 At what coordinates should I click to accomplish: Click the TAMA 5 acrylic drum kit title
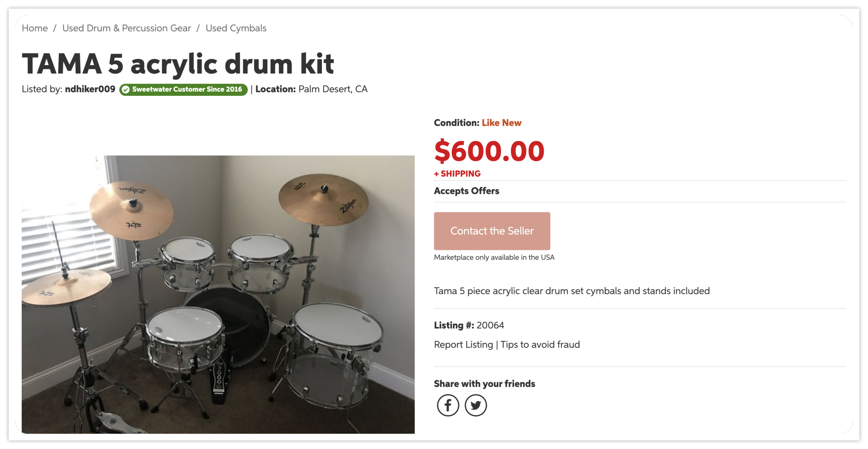(x=178, y=64)
